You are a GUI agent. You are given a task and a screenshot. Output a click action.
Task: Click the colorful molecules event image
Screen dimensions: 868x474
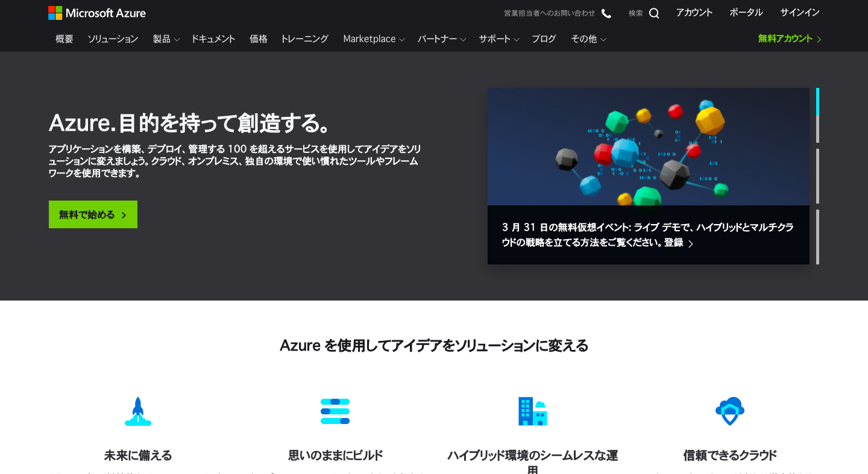point(649,147)
